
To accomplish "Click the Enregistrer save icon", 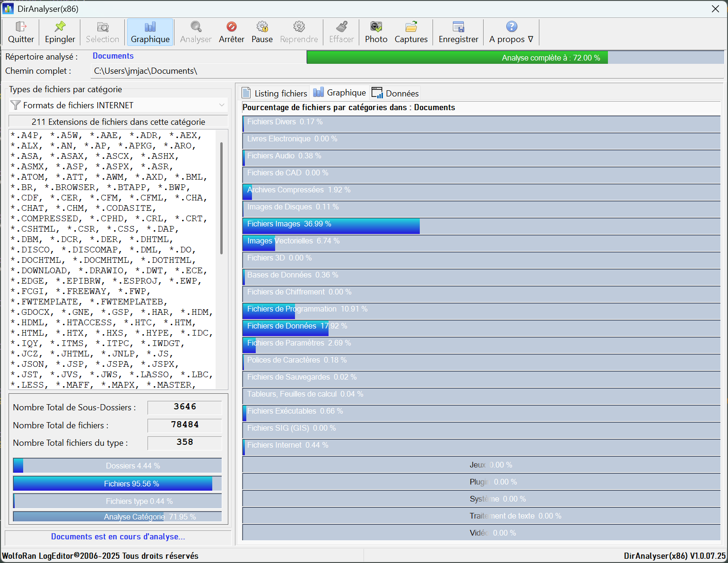I will [458, 27].
